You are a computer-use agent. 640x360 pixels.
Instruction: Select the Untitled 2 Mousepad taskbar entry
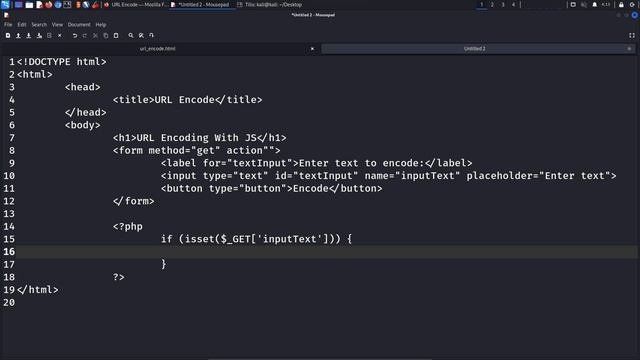pyautogui.click(x=202, y=4)
